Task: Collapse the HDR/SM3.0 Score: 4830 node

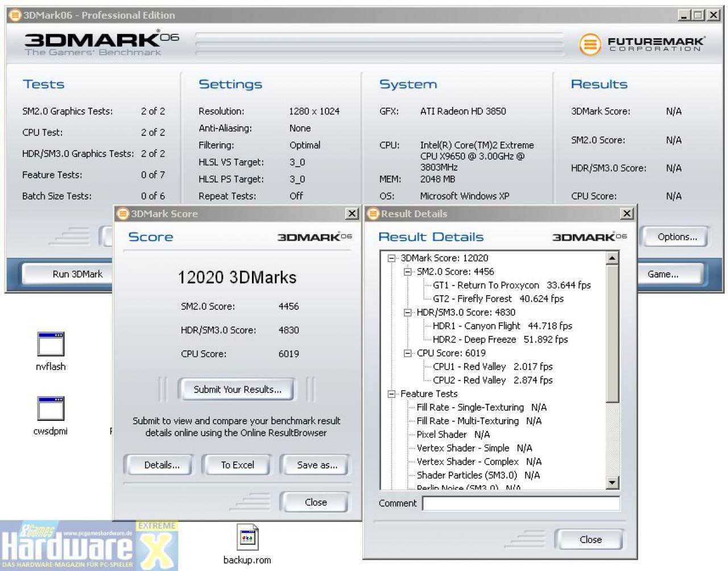Action: 407,312
